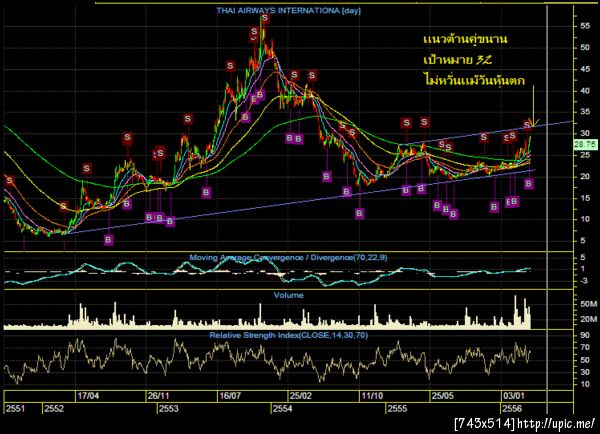
Task: Jump to year 2554 on timeline
Action: [283, 408]
